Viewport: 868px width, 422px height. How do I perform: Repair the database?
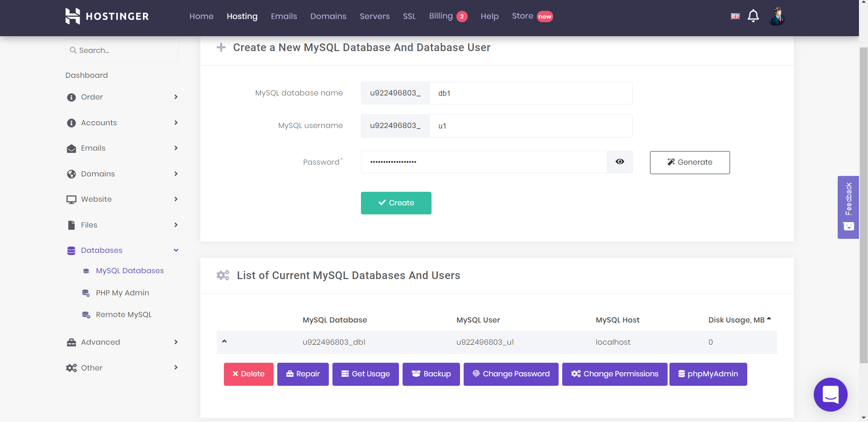tap(303, 374)
